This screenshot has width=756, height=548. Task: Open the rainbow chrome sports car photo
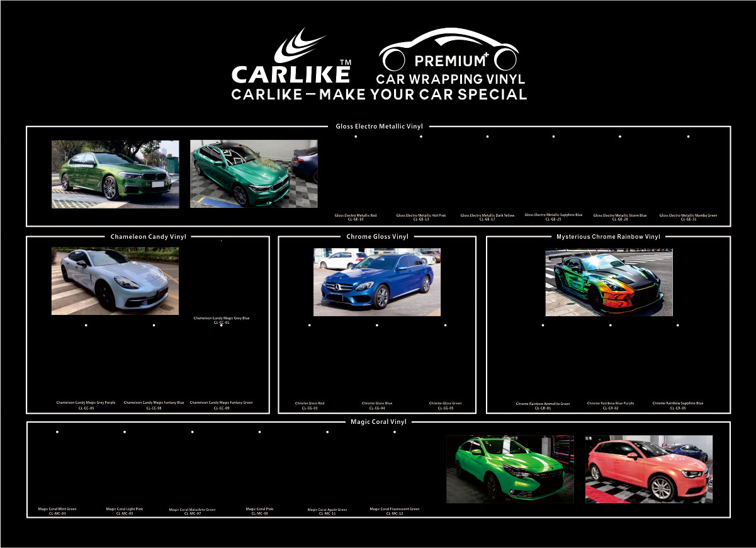[x=609, y=282]
